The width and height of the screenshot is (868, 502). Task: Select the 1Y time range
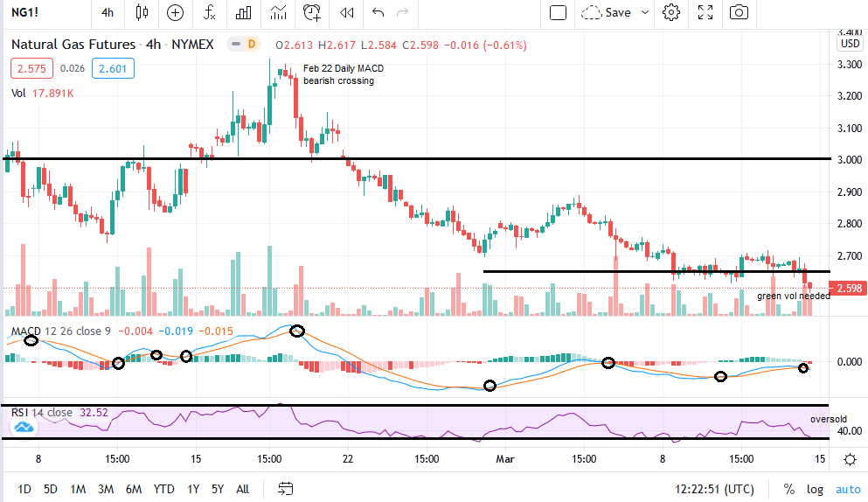coord(192,489)
